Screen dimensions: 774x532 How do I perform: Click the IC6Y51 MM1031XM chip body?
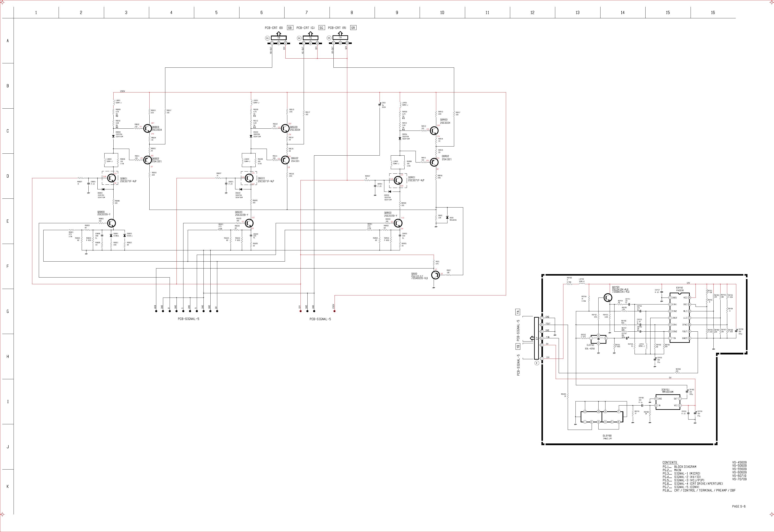(668, 402)
